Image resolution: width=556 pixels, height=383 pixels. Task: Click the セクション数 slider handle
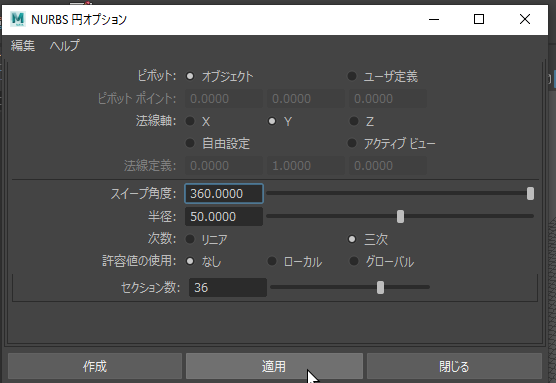pos(380,287)
